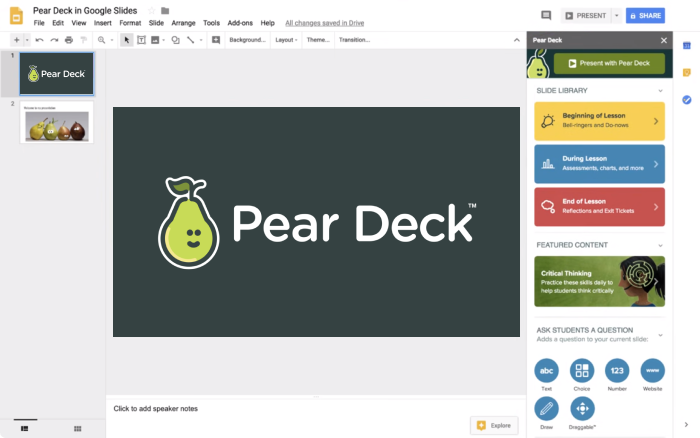
Task: Open the Edit menu
Action: (58, 23)
